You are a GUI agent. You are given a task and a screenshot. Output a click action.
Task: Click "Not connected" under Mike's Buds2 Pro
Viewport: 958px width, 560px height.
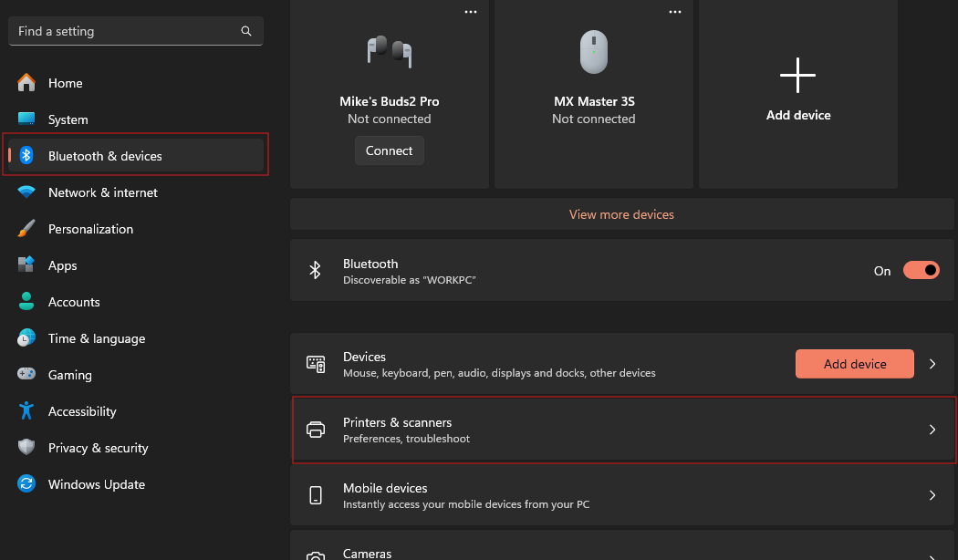[390, 119]
